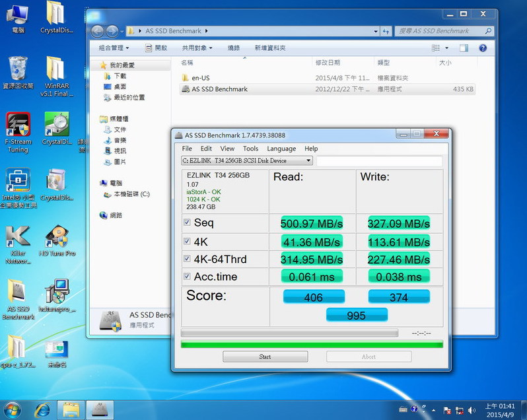Open the view options dropdown arrow
The width and height of the screenshot is (527, 420).
pyautogui.click(x=446, y=48)
